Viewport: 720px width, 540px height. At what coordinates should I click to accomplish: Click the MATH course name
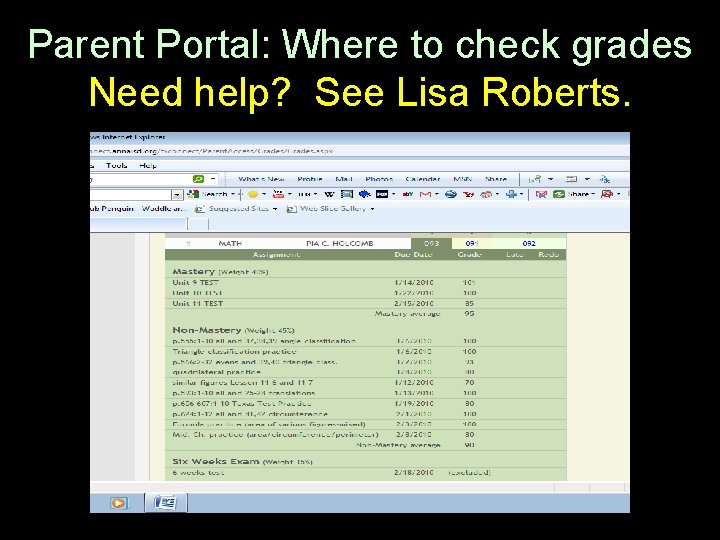(x=230, y=243)
